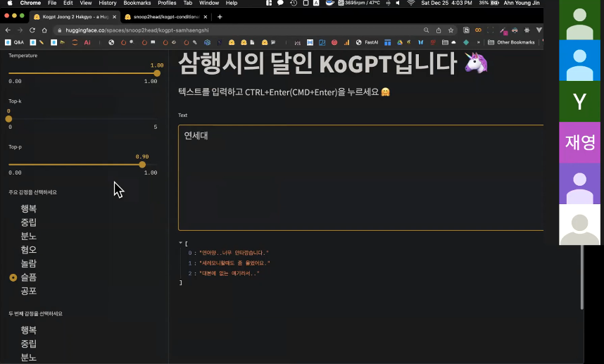Viewport: 604px width, 364px height.
Task: Close the snoop2head/kogpt-conditional tab
Action: [206, 17]
